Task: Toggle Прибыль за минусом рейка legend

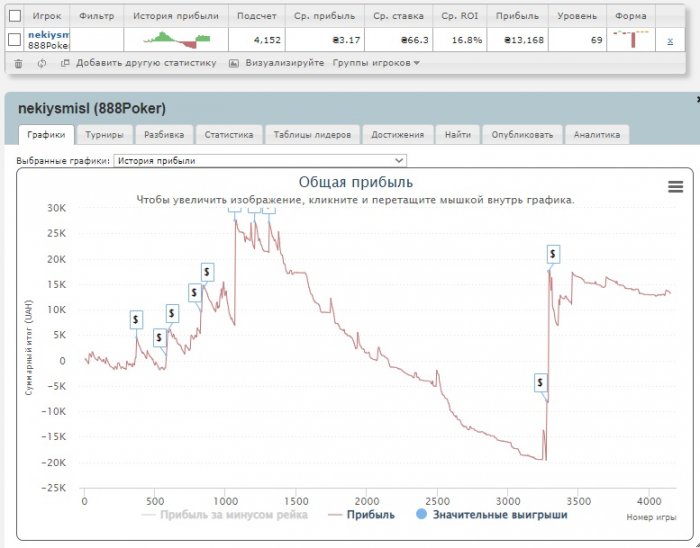Action: click(225, 515)
